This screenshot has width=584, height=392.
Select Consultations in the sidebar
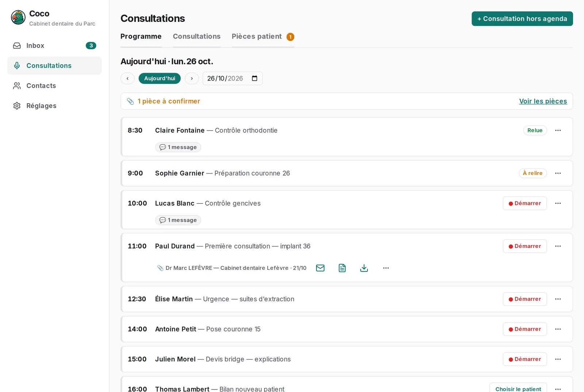pos(54,66)
